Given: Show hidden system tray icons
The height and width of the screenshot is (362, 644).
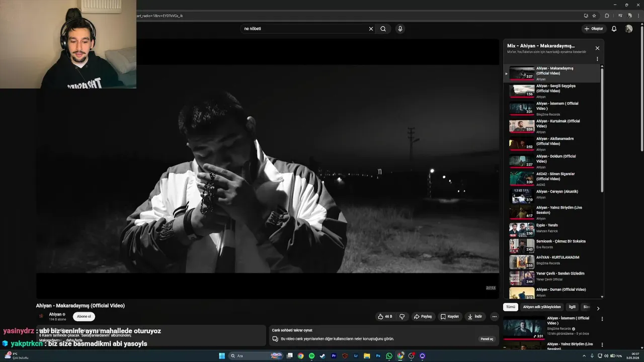Looking at the screenshot, I should [x=584, y=356].
